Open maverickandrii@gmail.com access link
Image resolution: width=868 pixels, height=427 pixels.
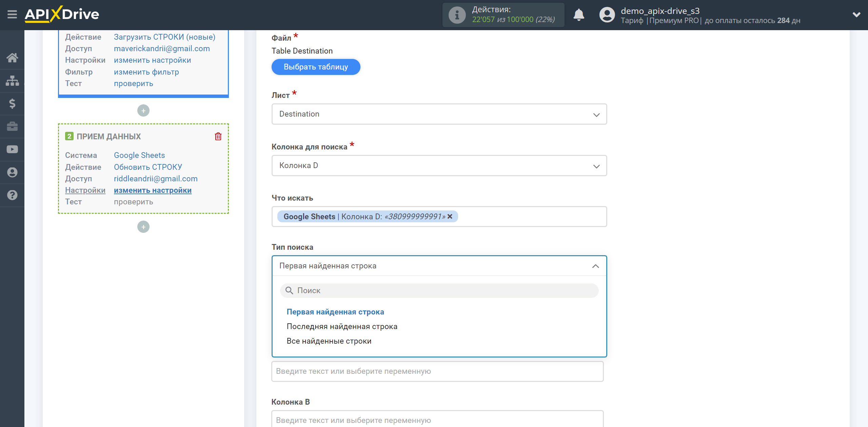(x=162, y=48)
